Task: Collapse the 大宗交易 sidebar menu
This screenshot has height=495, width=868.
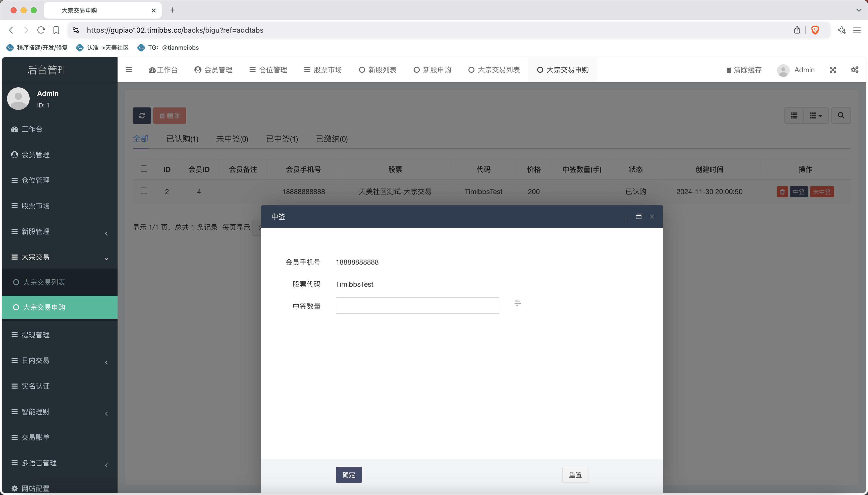Action: point(60,257)
